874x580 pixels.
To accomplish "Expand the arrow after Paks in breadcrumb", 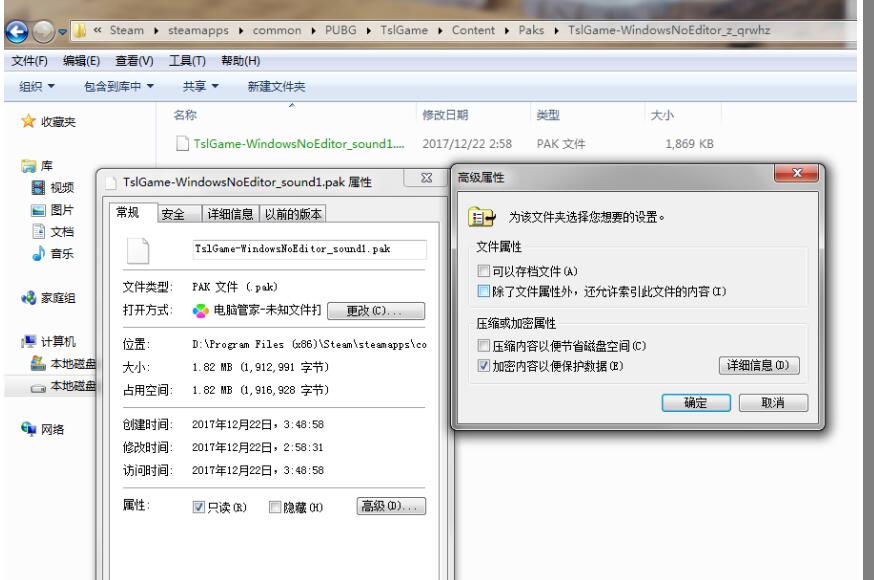I will click(556, 31).
